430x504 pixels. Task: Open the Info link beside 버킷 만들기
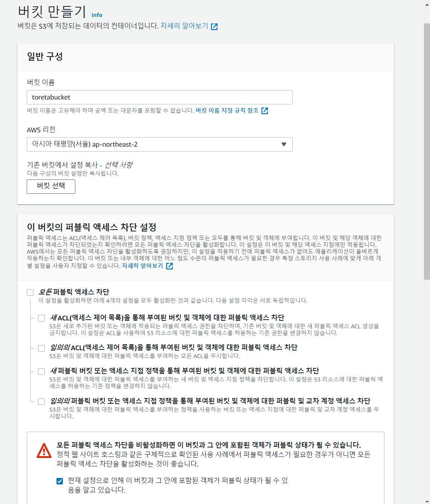click(97, 15)
